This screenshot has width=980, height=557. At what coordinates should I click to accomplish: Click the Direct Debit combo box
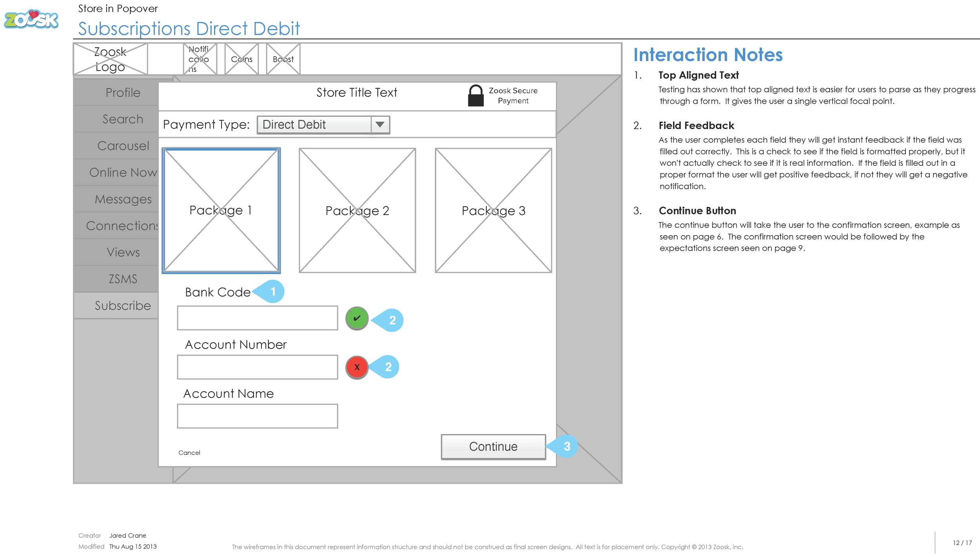pyautogui.click(x=314, y=125)
